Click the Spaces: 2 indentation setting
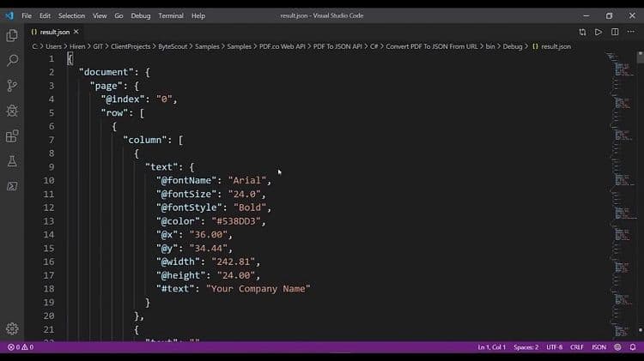 point(526,347)
